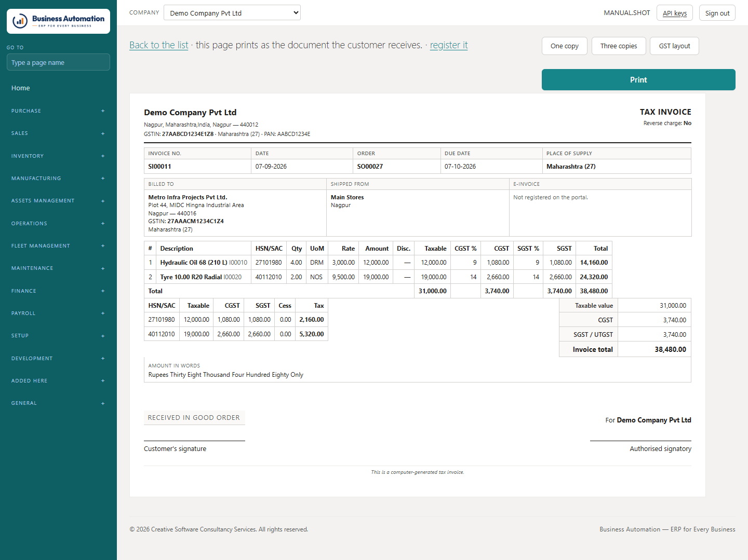This screenshot has width=748, height=560.
Task: Click invoice number SI00011
Action: point(159,167)
